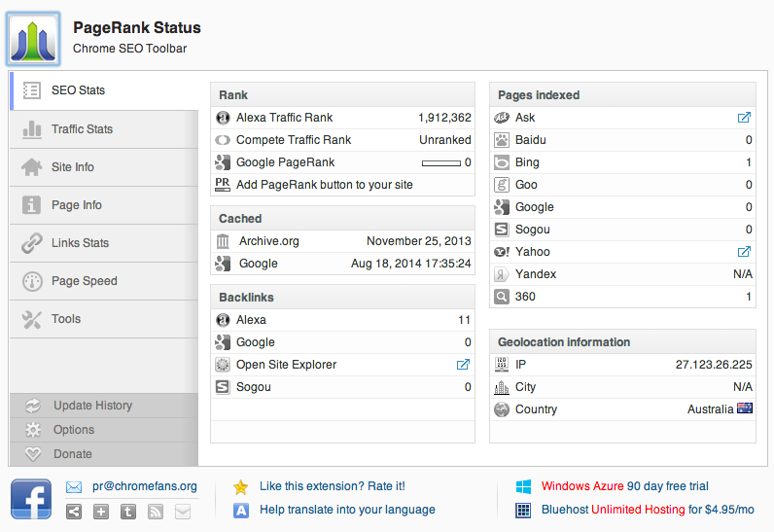Click Archive.org date November 25, 2013
This screenshot has height=532, width=774.
point(418,241)
